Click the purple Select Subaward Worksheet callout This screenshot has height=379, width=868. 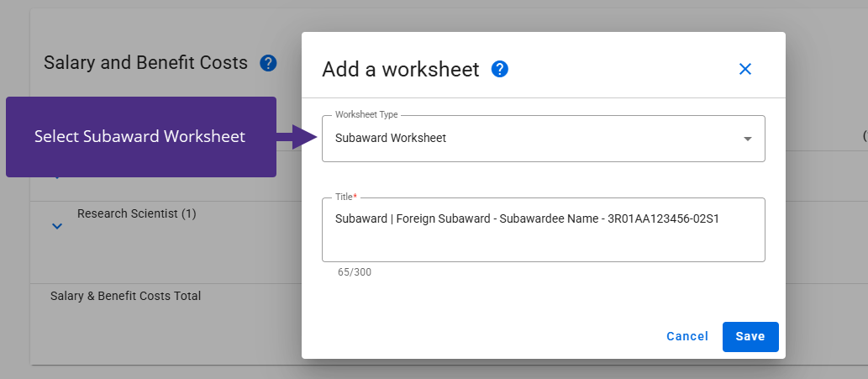pyautogui.click(x=140, y=137)
